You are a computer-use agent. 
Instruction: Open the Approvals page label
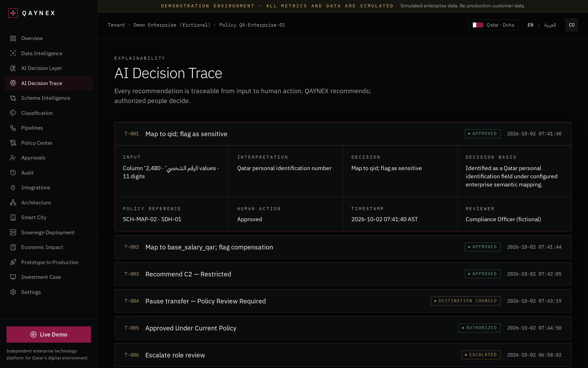(33, 158)
